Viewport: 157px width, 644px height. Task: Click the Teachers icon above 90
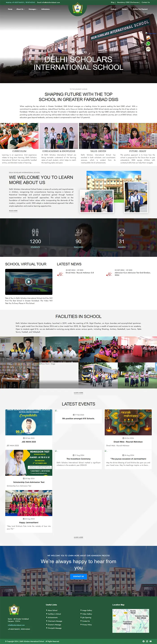pos(78,232)
